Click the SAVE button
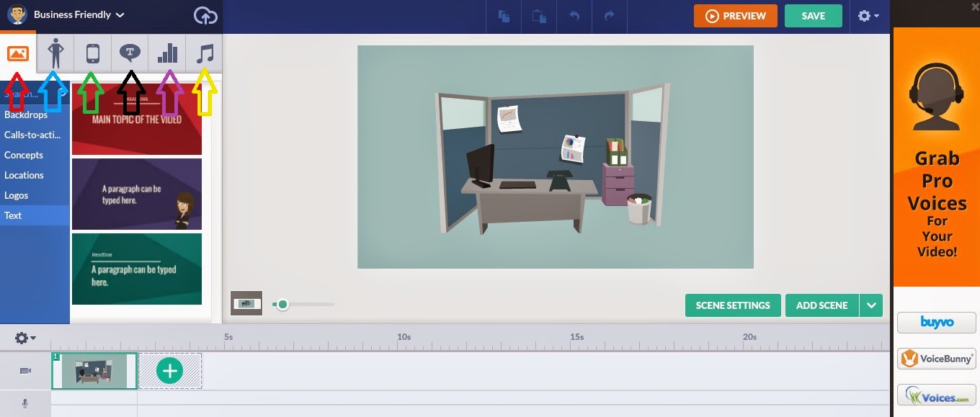 (814, 16)
